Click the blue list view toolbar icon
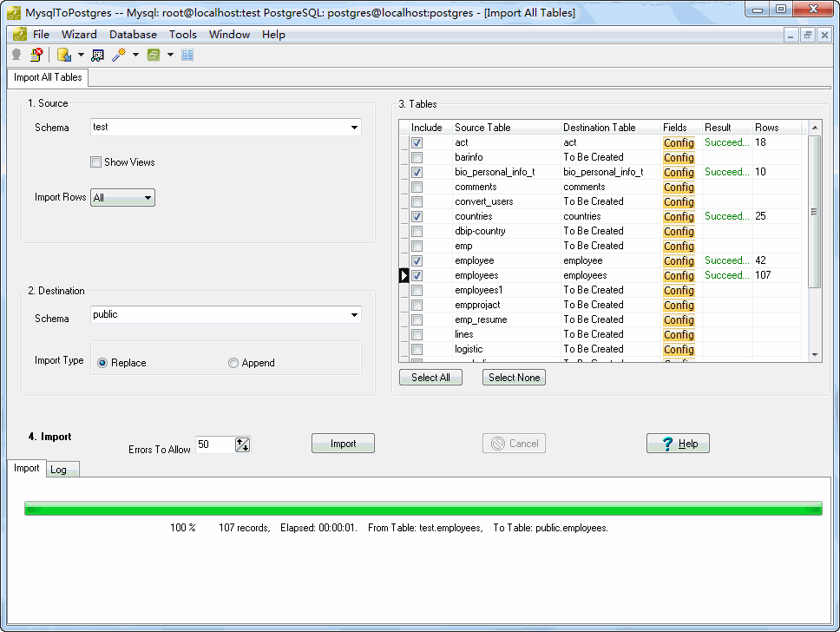 (187, 55)
